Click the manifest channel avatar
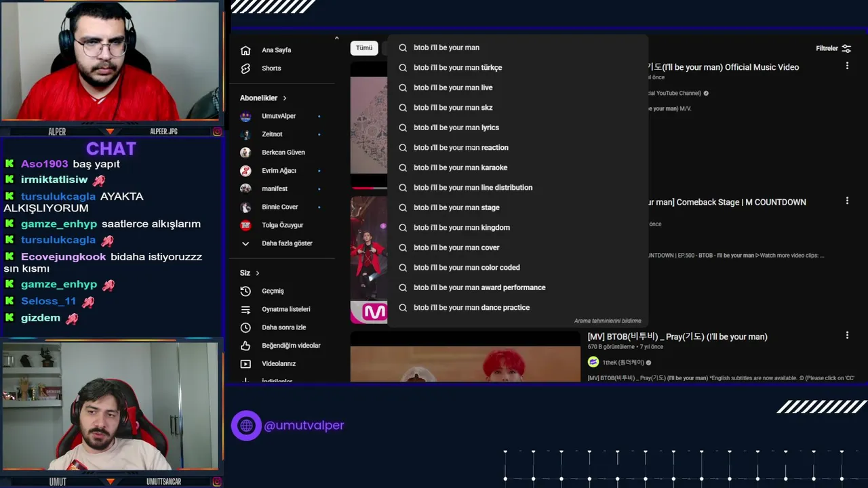The height and width of the screenshot is (488, 868). (x=245, y=188)
